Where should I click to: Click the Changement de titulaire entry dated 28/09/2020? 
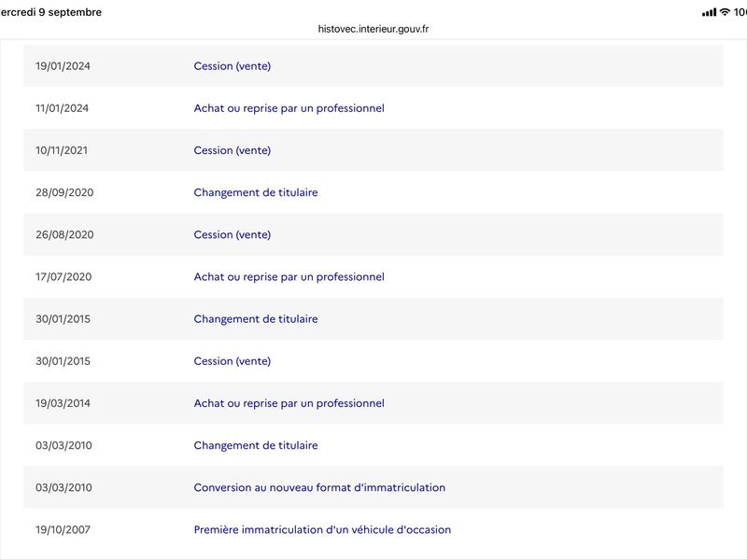click(255, 192)
